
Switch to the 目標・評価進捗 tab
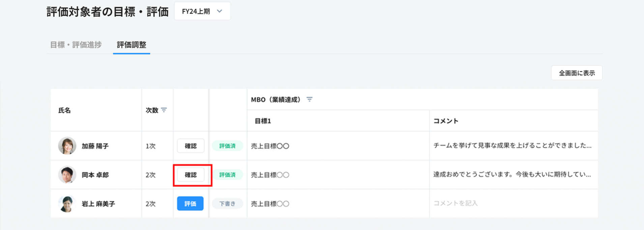(76, 45)
